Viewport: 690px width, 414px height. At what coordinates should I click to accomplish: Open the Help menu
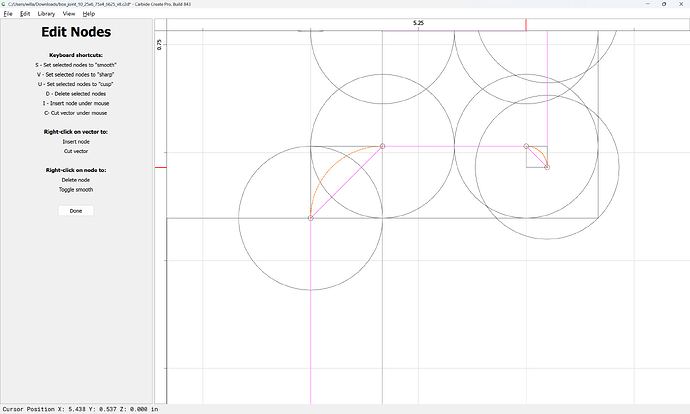89,14
